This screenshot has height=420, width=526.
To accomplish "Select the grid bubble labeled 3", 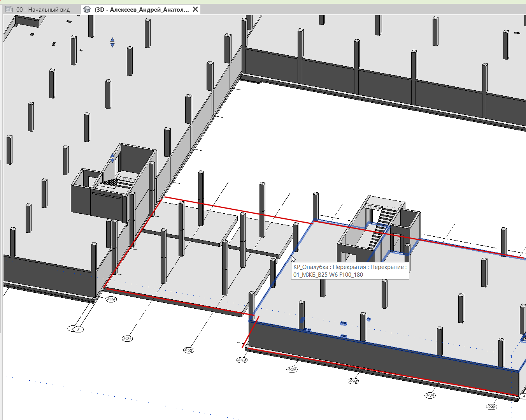I will (78, 329).
